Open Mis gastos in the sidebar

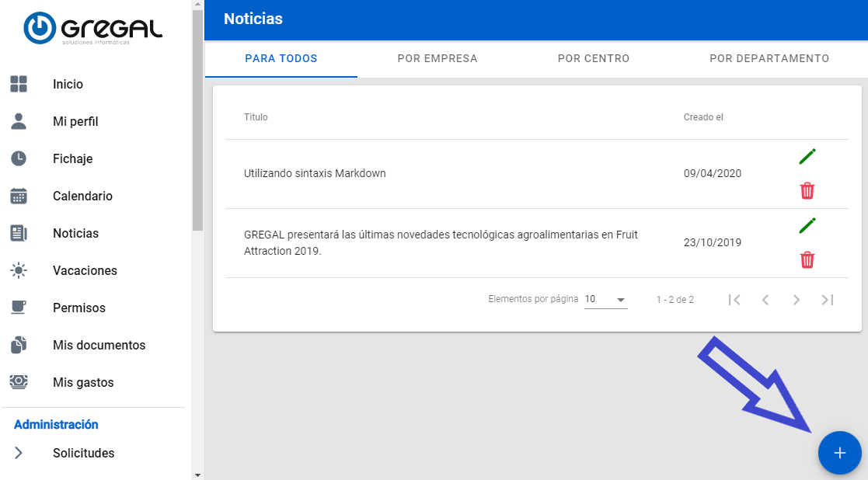pyautogui.click(x=83, y=382)
